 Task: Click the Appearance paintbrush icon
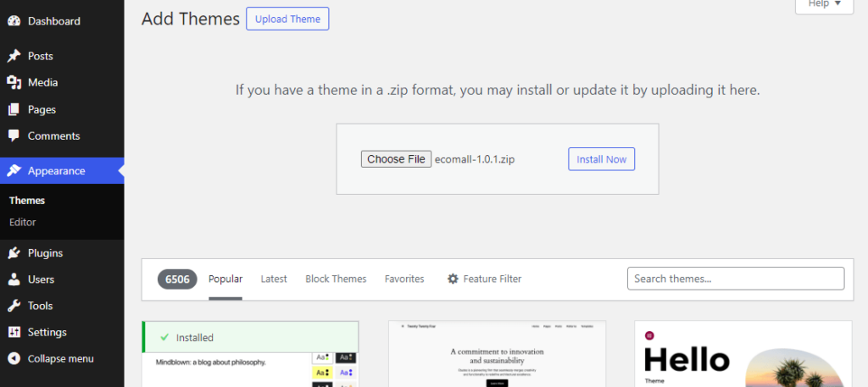pyautogui.click(x=14, y=171)
